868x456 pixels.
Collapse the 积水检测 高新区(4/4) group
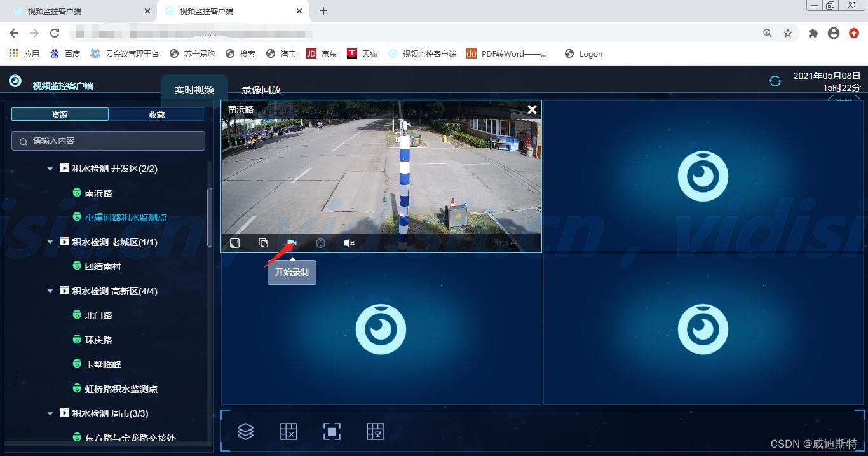point(50,291)
